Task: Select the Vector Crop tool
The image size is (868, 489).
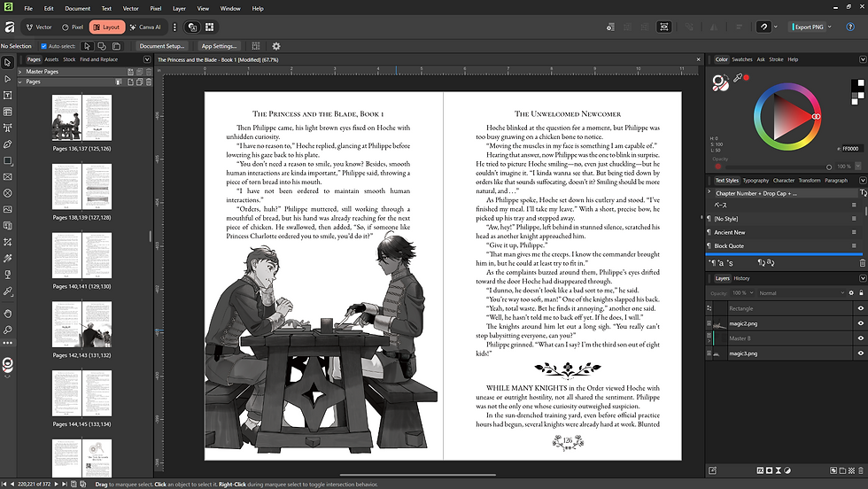Action: 7,242
